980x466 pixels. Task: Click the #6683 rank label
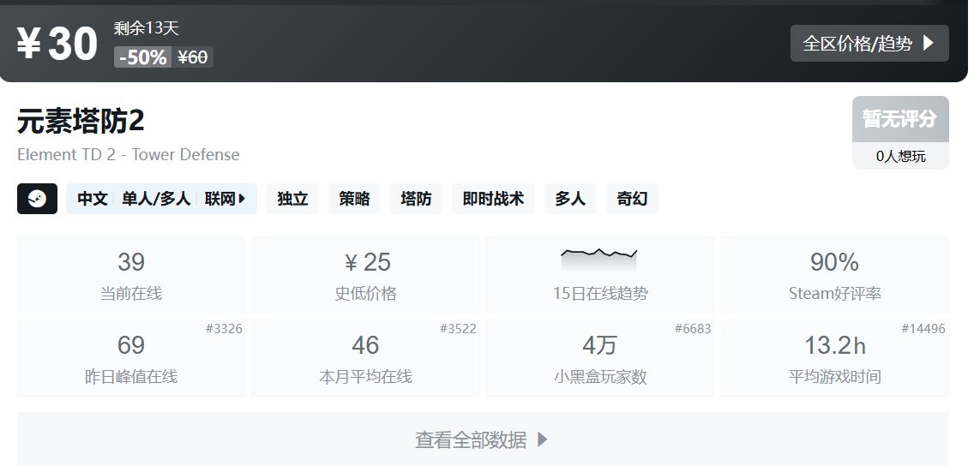pyautogui.click(x=693, y=329)
